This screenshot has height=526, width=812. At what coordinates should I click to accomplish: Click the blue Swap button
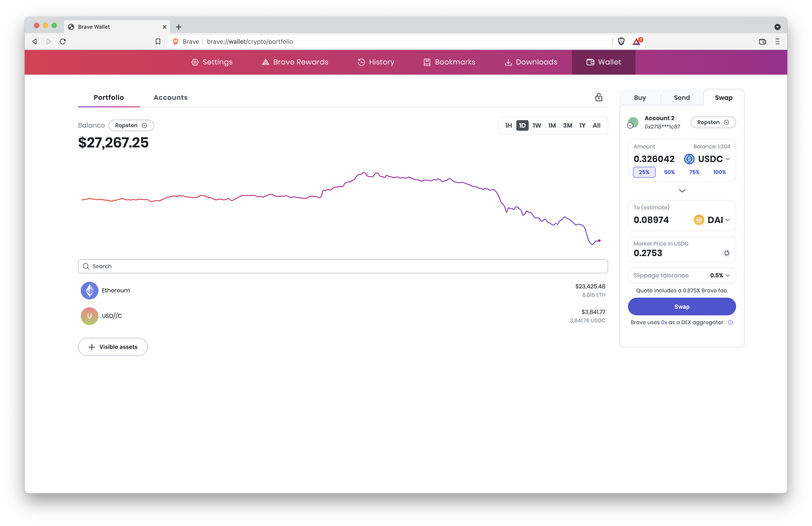[x=682, y=307]
